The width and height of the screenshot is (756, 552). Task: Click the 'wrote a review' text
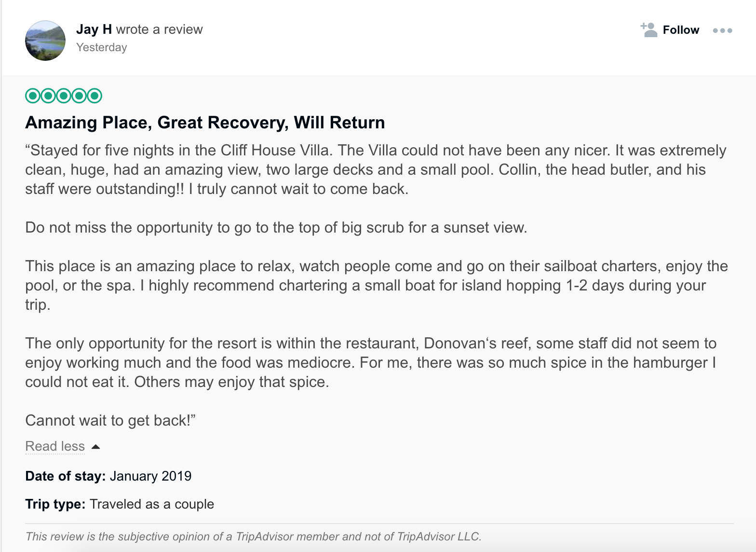pyautogui.click(x=159, y=29)
